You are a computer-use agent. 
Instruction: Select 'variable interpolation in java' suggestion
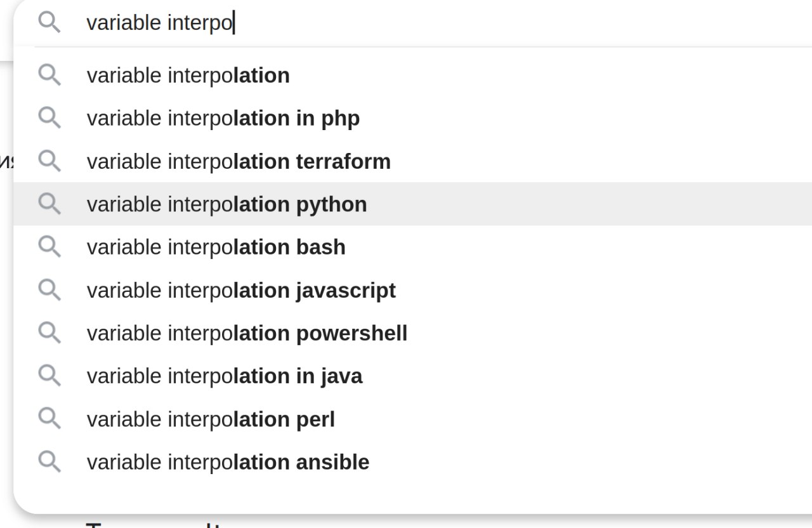tap(412, 376)
